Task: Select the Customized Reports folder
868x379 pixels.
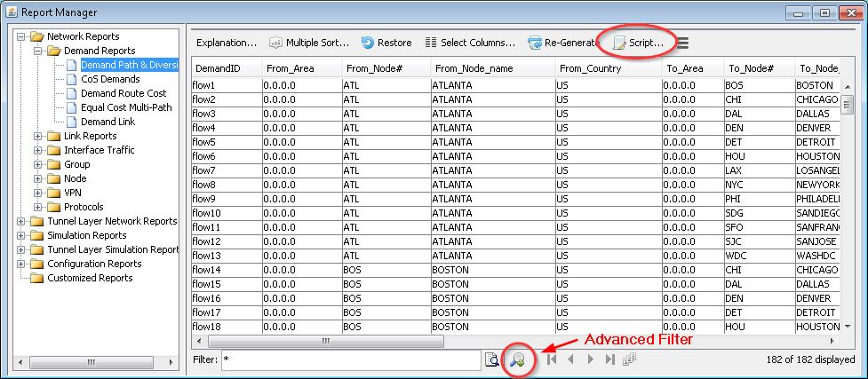Action: [x=90, y=279]
